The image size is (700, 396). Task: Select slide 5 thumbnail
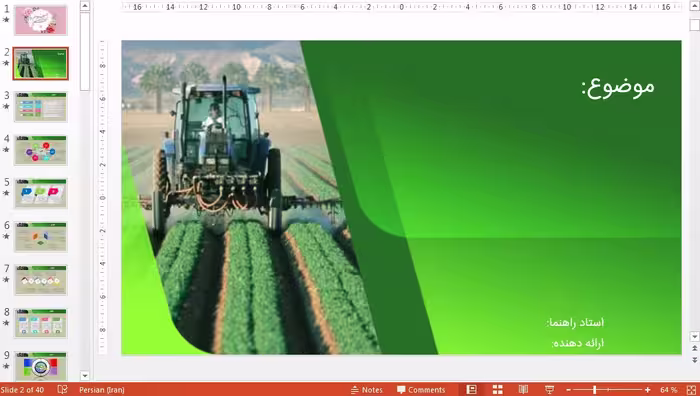(x=41, y=193)
